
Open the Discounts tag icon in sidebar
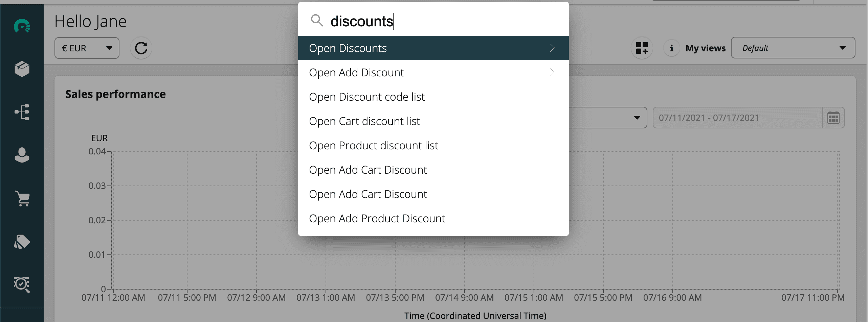tap(22, 242)
